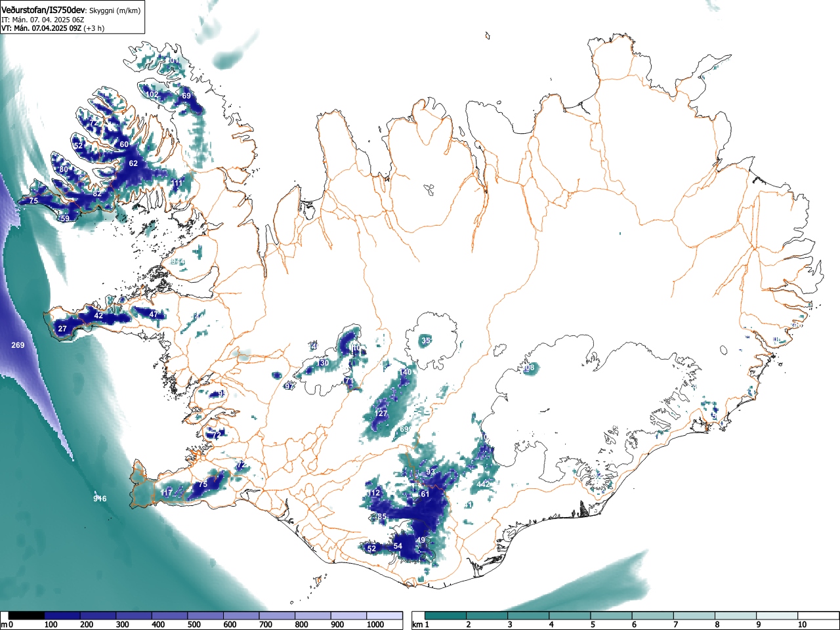Click the 47 value on Snæfellsnes peninsula

click(x=154, y=314)
